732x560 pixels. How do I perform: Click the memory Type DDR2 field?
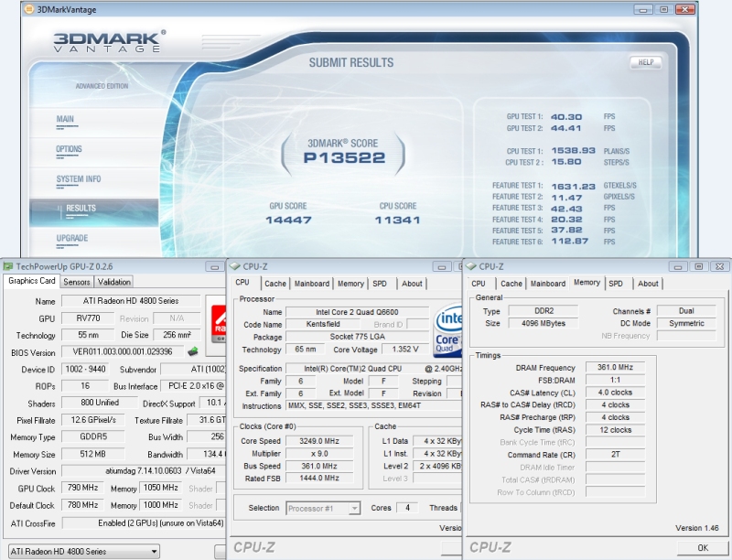coord(544,311)
